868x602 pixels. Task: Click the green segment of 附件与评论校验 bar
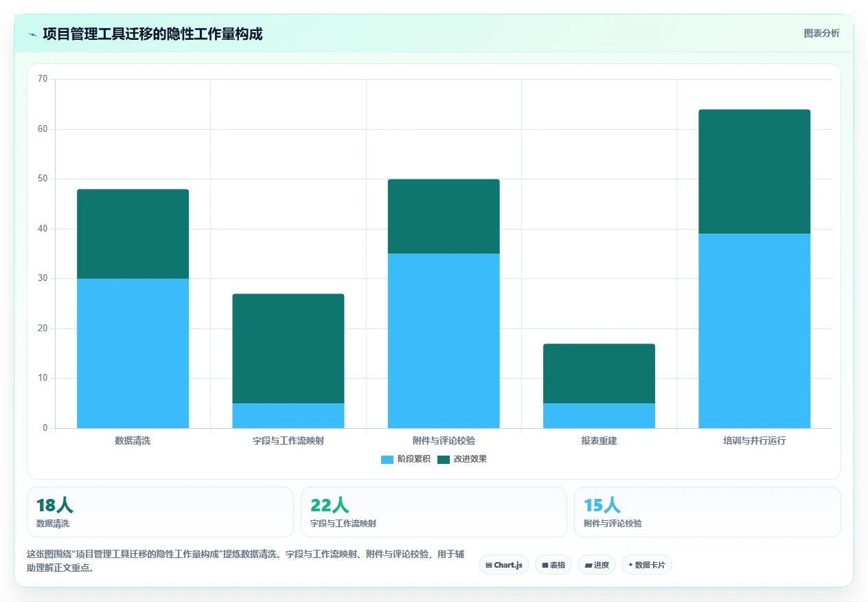444,216
